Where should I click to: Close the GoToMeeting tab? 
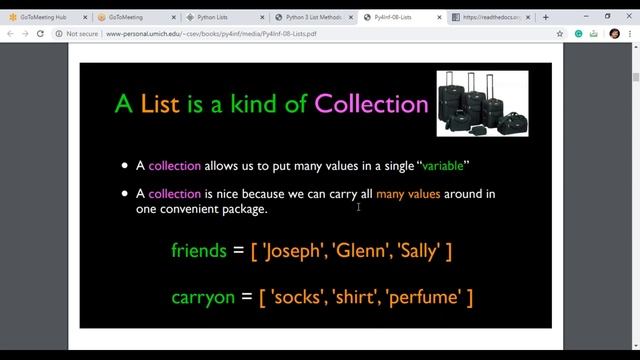(173, 17)
